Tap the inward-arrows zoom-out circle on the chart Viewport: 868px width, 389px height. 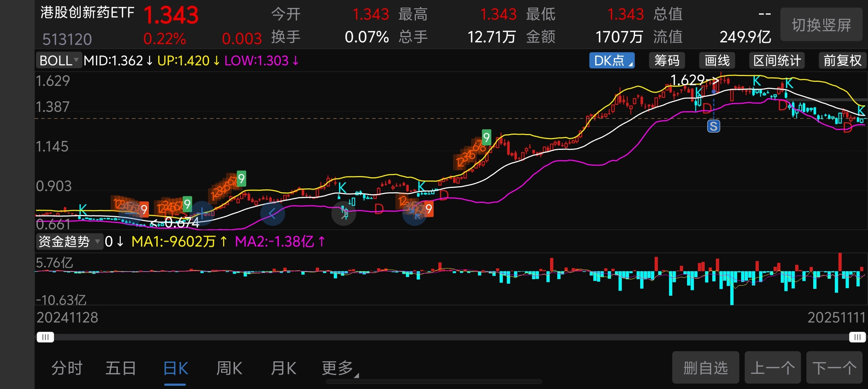coord(415,214)
